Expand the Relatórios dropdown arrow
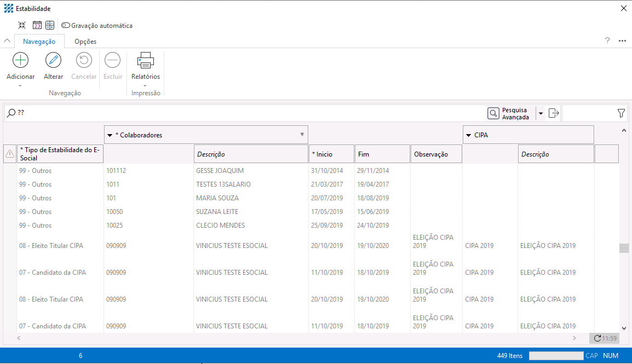The height and width of the screenshot is (364, 632). click(145, 85)
